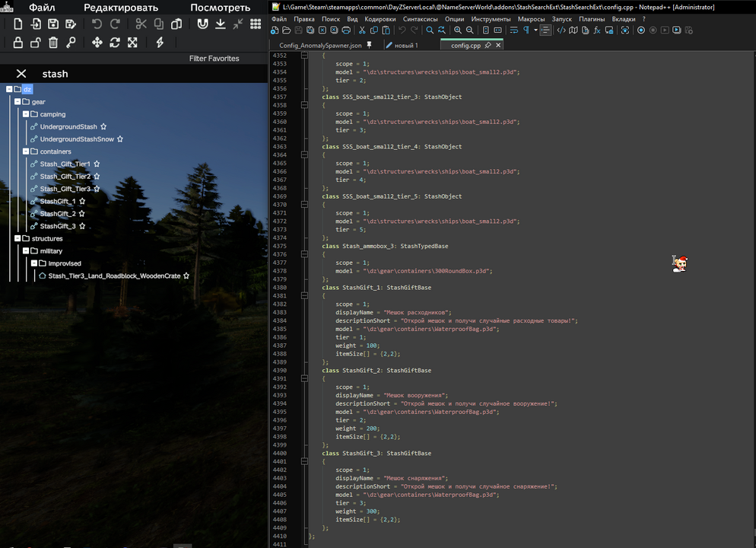Click the zoom in icon in Notepad++
756x548 pixels.
[x=458, y=30]
